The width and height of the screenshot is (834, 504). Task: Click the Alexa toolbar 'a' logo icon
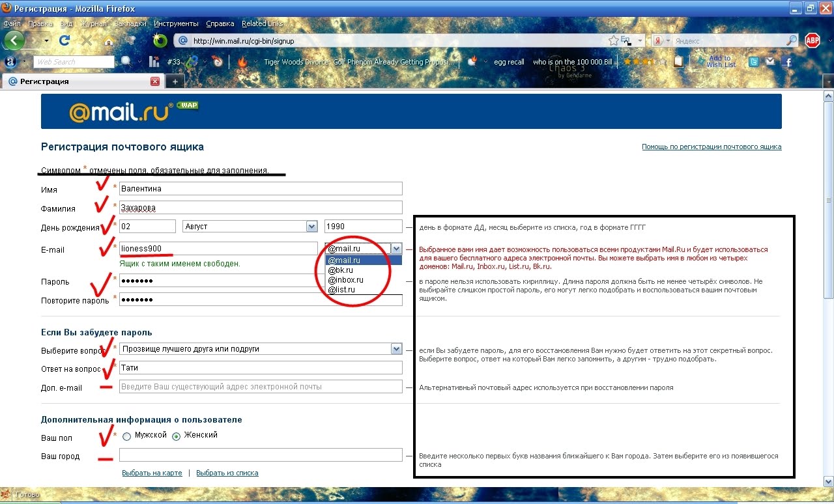click(x=10, y=62)
